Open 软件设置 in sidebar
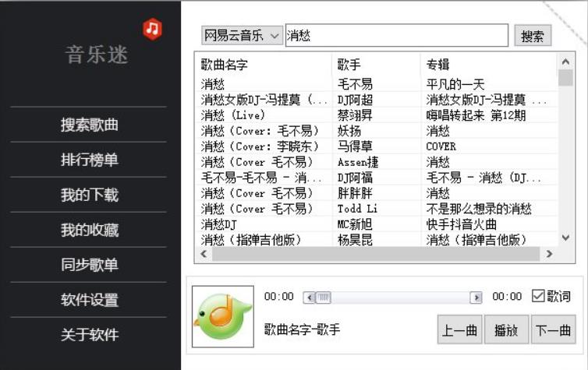This screenshot has height=370, width=588. [89, 300]
